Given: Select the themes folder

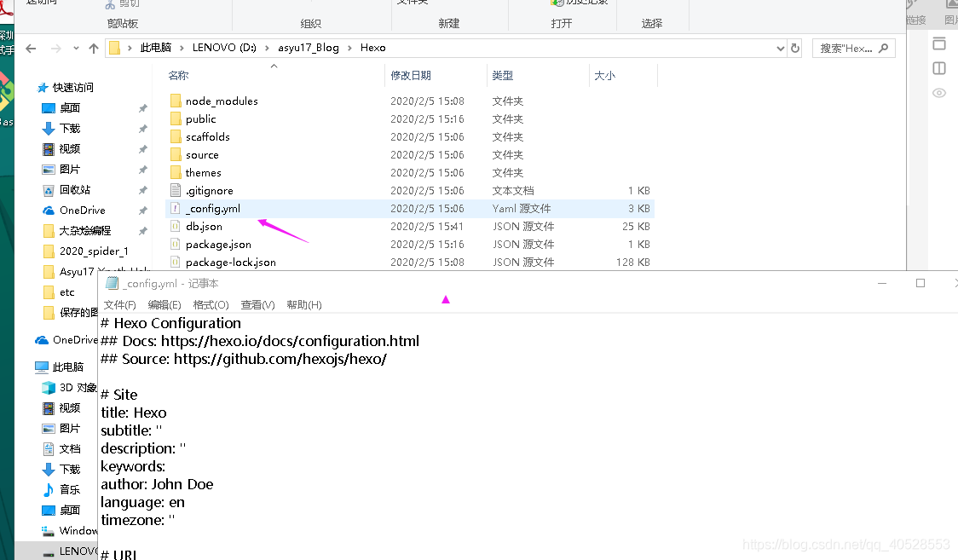Looking at the screenshot, I should (204, 173).
